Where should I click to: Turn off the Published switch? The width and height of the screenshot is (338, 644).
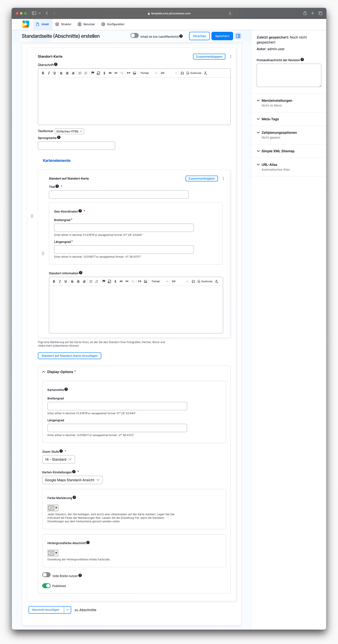pyautogui.click(x=46, y=586)
